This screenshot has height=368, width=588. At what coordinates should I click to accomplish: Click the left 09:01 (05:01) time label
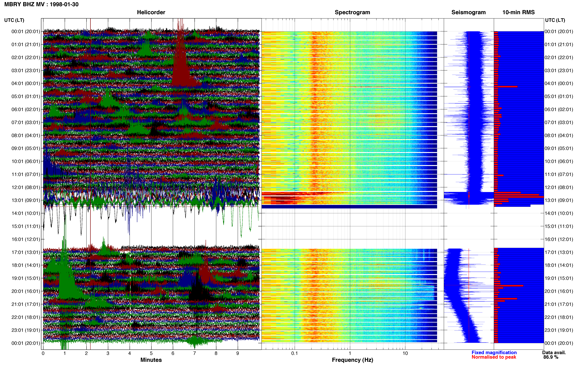click(26, 148)
